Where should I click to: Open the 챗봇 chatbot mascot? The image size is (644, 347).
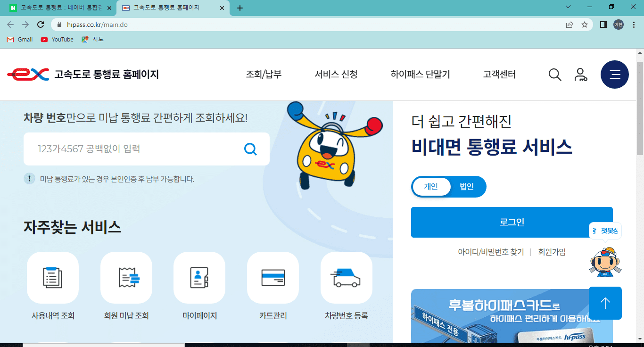(x=605, y=262)
